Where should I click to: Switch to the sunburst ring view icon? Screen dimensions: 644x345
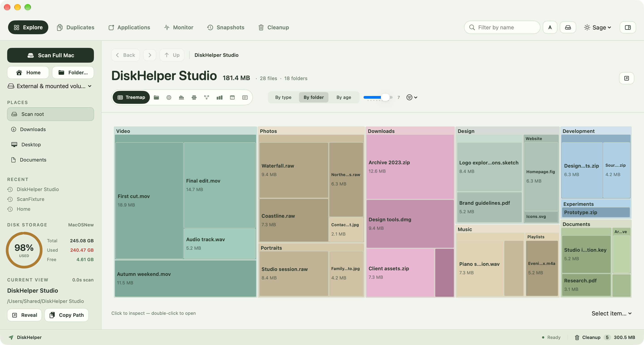169,97
